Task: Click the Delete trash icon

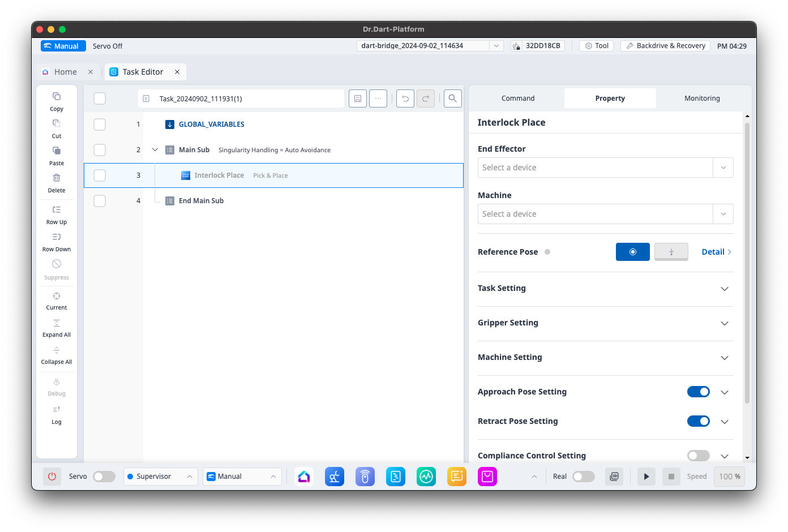Action: [57, 178]
